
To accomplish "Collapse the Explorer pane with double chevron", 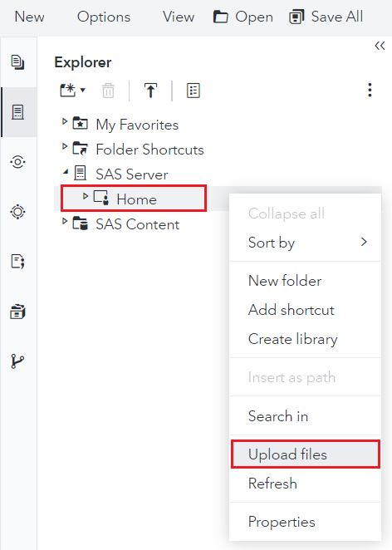I will tap(380, 46).
